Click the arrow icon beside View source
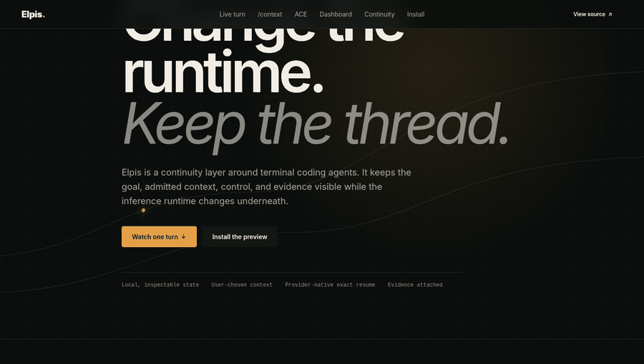644x364 pixels. pos(610,14)
